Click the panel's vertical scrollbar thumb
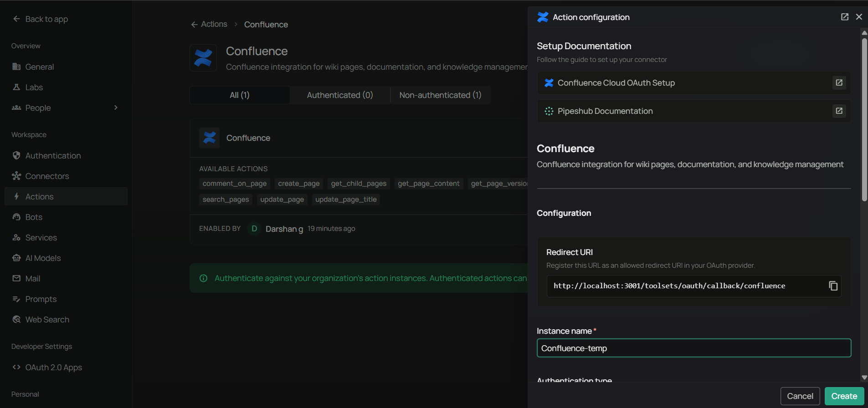The width and height of the screenshot is (868, 408). tap(864, 119)
